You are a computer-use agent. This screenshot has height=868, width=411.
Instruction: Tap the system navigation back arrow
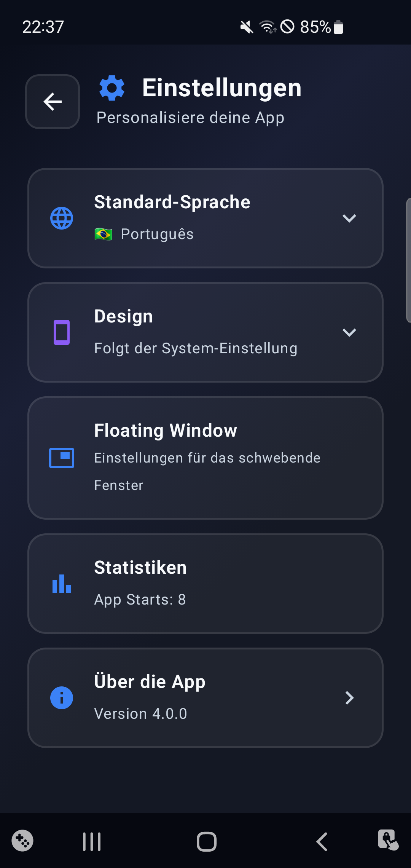pos(322,841)
